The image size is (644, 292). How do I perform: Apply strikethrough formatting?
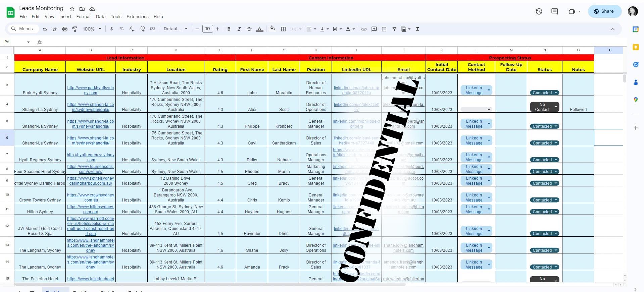[x=249, y=29]
